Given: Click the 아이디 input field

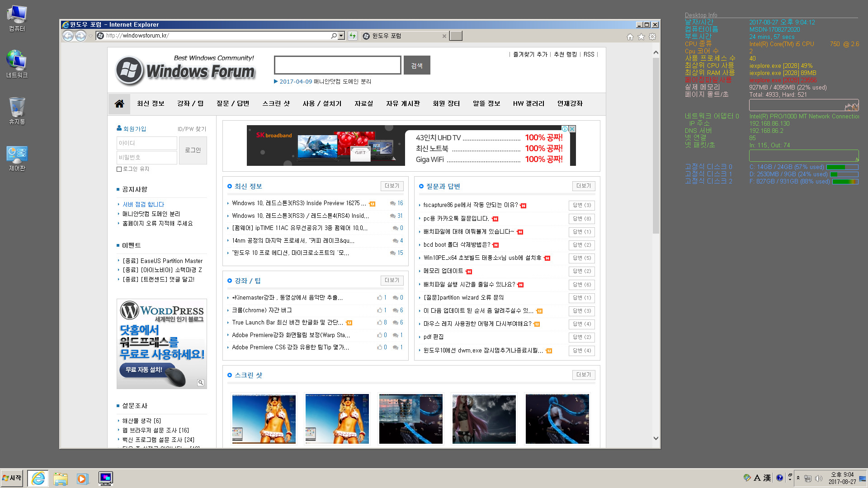Looking at the screenshot, I should click(146, 143).
